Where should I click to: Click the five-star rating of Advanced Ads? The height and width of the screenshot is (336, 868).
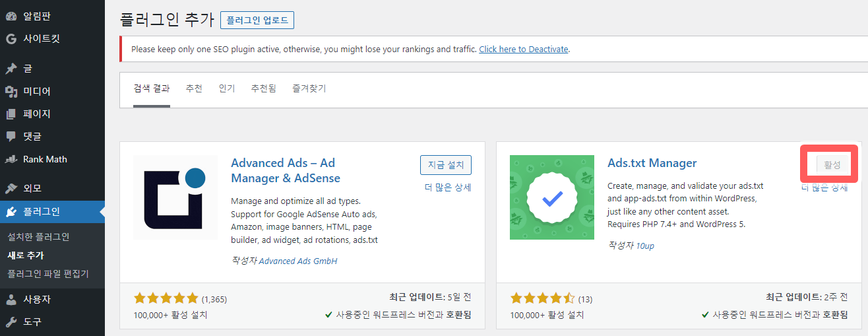coord(166,298)
